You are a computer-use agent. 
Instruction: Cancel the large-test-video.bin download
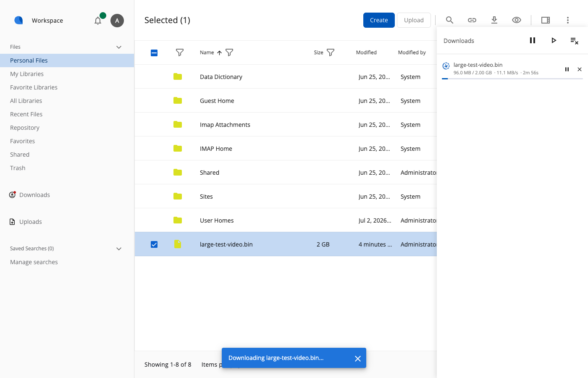click(x=580, y=69)
